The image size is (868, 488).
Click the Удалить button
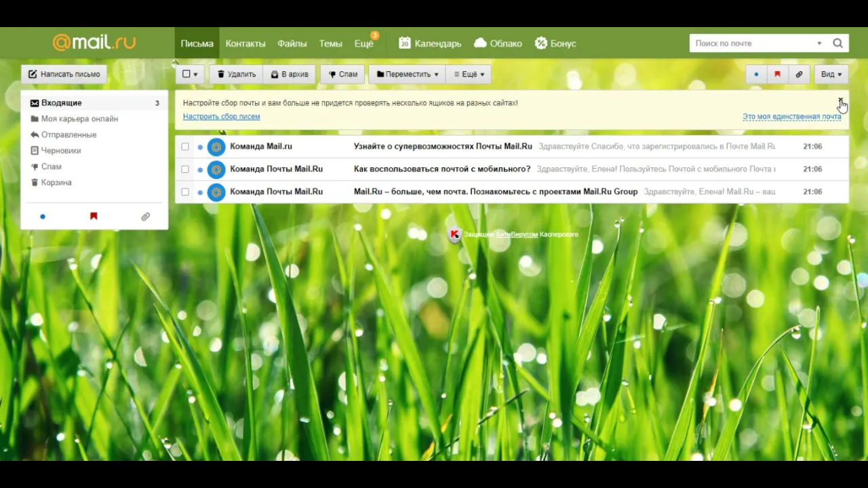point(236,75)
